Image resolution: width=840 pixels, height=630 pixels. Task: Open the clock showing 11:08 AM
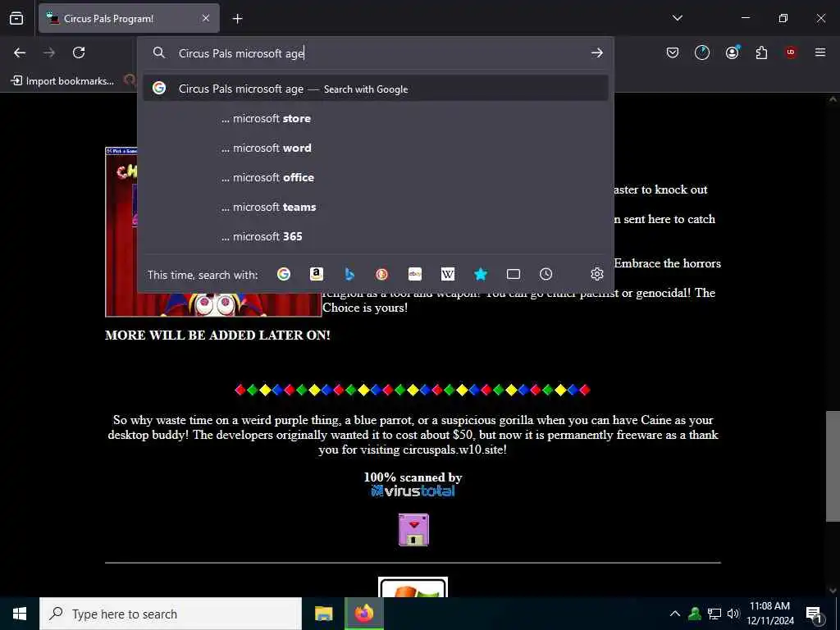pyautogui.click(x=769, y=614)
